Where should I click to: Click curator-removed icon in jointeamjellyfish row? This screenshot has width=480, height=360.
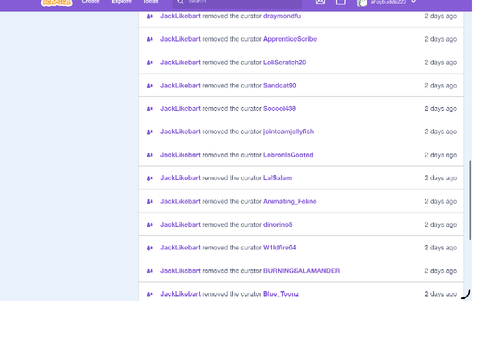pos(150,132)
